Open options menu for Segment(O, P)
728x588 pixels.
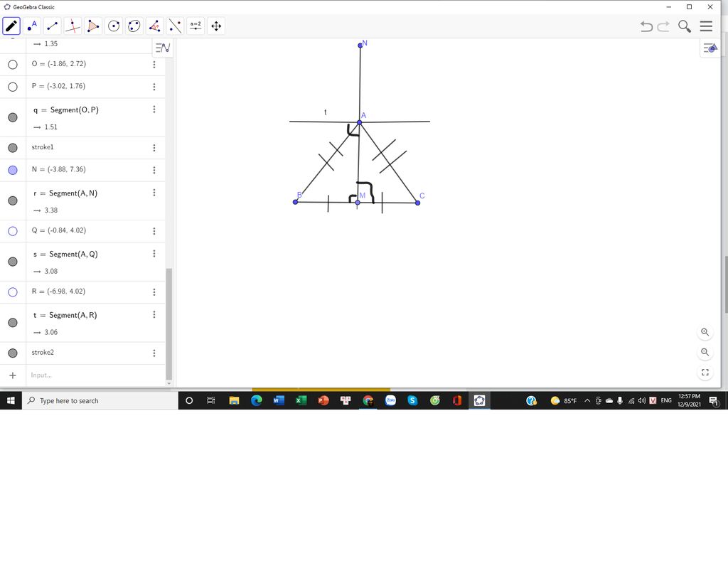(154, 109)
